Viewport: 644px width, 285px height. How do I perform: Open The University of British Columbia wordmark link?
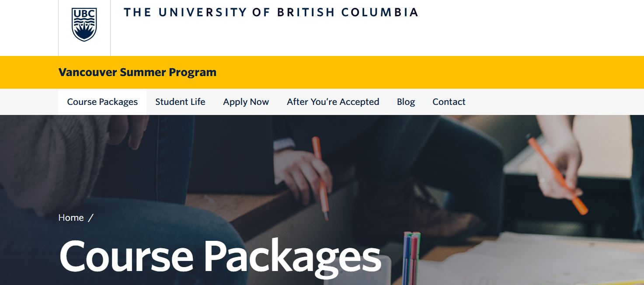[271, 12]
